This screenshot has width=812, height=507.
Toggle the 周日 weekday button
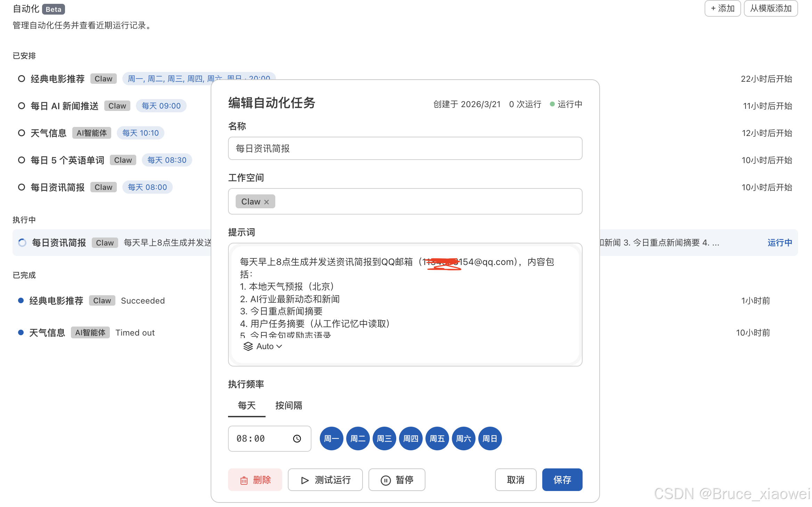pyautogui.click(x=490, y=438)
